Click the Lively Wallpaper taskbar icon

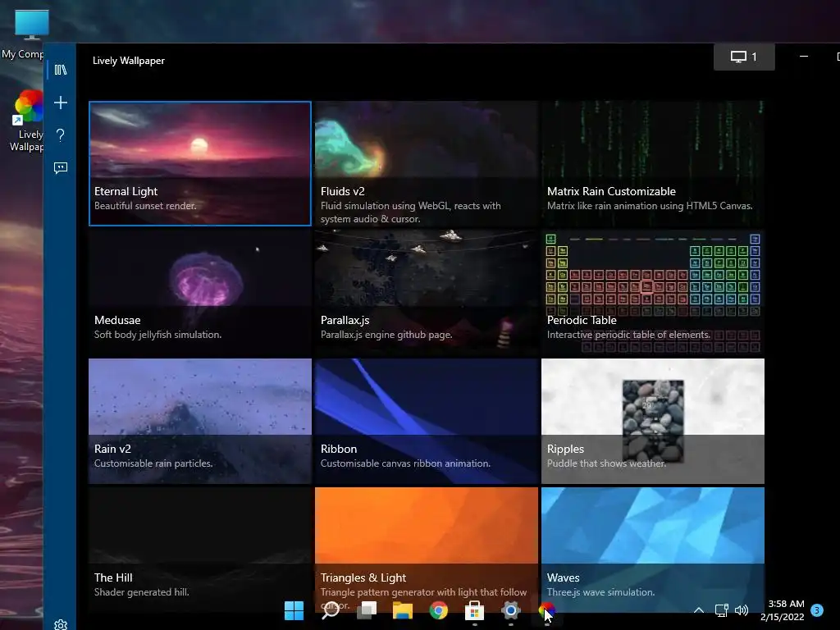546,610
